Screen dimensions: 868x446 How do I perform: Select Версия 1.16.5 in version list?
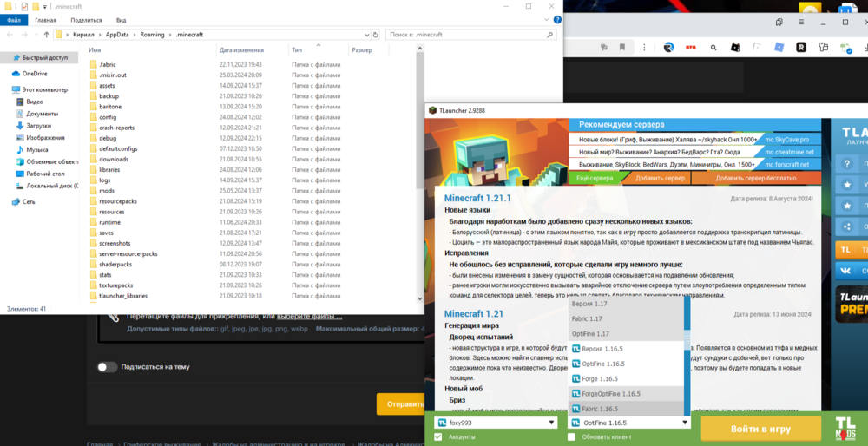click(x=626, y=349)
